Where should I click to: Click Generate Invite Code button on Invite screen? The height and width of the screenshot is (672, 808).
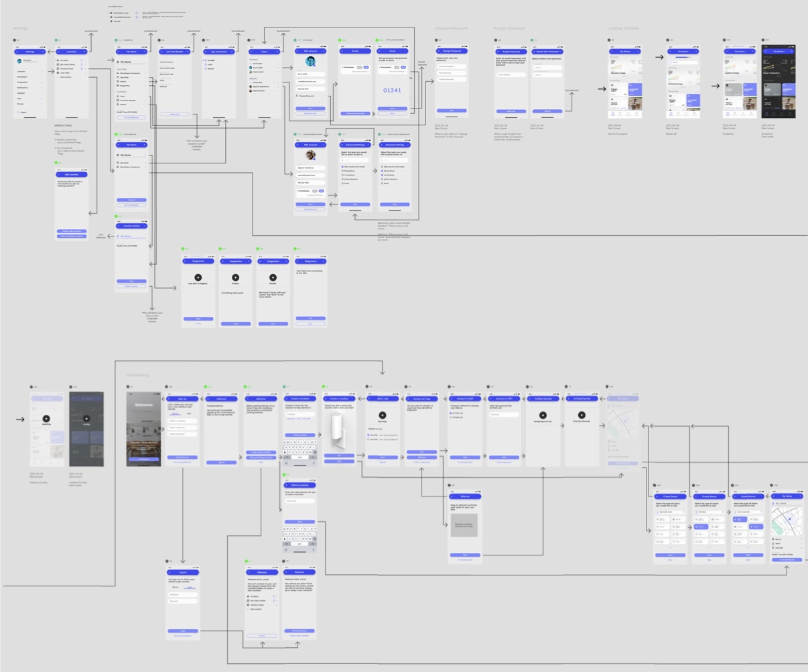pos(355,113)
